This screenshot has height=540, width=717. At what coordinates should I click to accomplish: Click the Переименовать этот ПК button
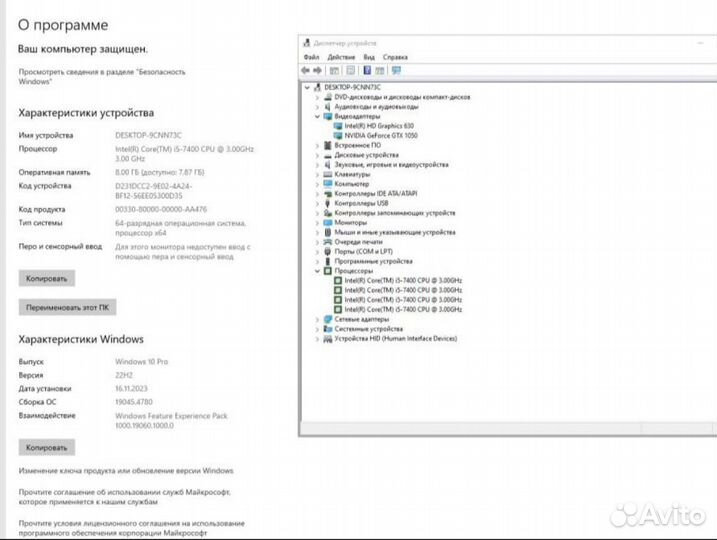pyautogui.click(x=67, y=308)
